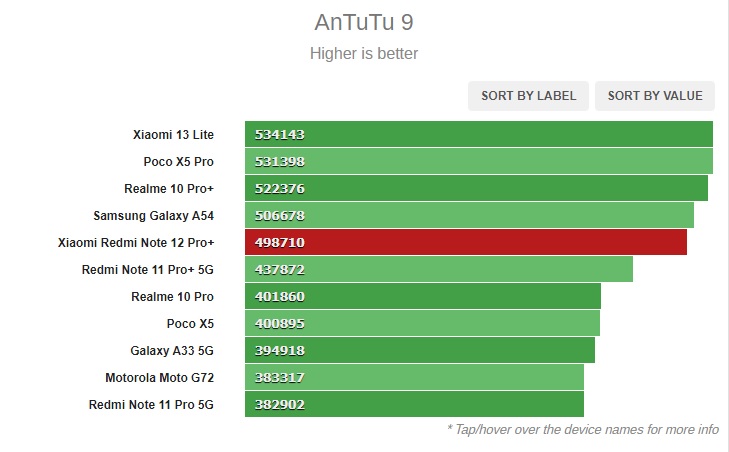Select the Xiaomi 13 Lite device name
The width and height of the screenshot is (729, 452).
coord(173,135)
